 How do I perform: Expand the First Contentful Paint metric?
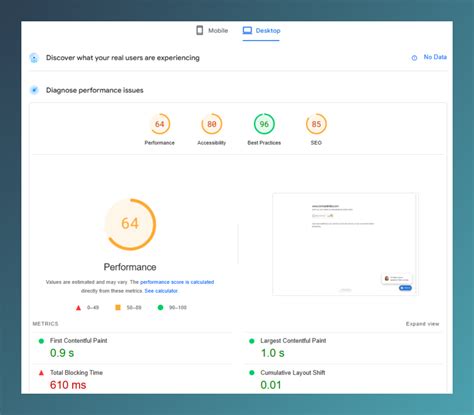click(132, 348)
